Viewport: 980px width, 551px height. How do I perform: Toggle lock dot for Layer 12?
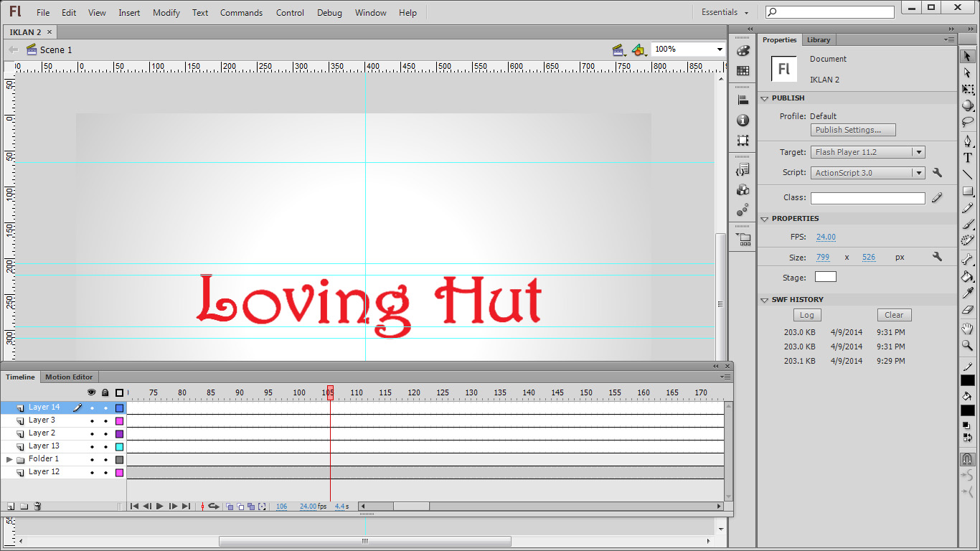(105, 473)
